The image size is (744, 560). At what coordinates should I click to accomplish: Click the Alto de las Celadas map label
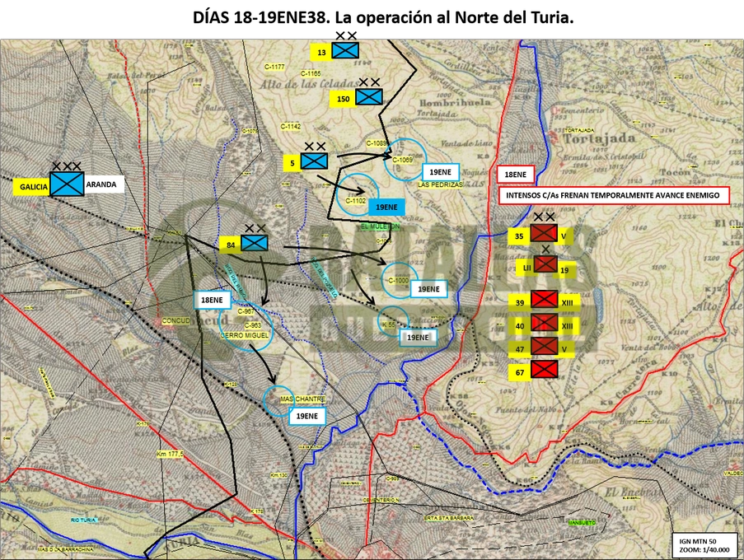[308, 84]
